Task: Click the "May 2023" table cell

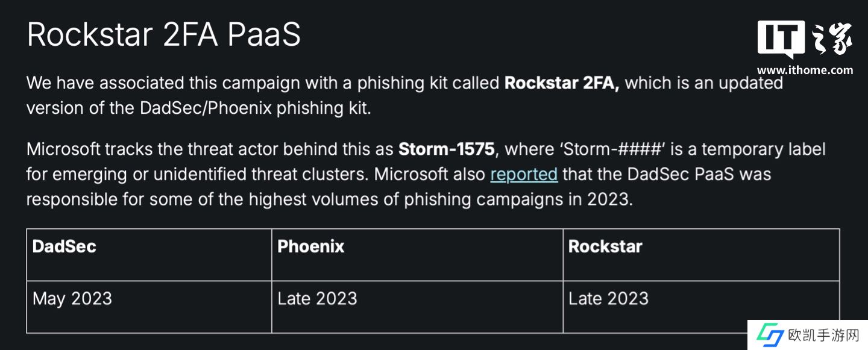Action: click(x=72, y=299)
